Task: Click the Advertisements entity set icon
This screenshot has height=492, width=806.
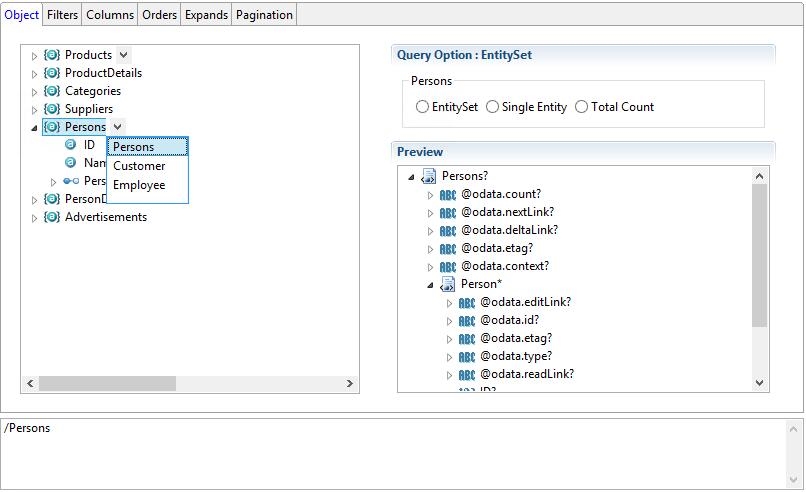Action: pos(52,217)
